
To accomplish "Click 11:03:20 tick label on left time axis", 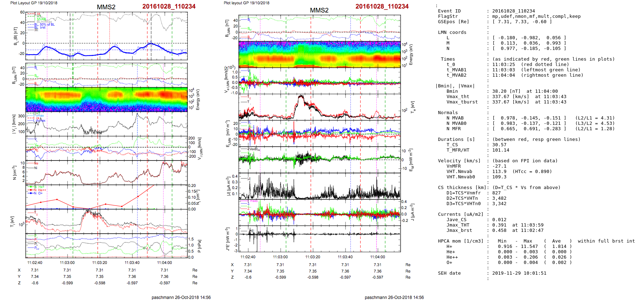I will click(x=100, y=263).
